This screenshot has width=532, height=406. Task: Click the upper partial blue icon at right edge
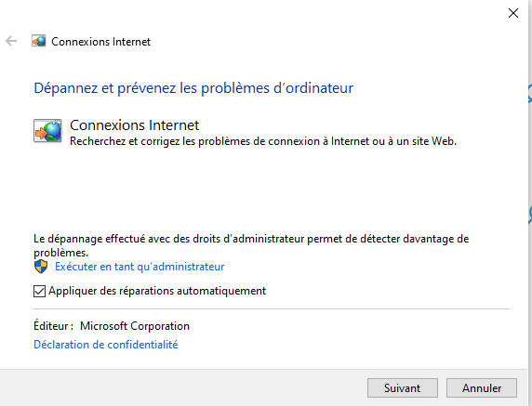click(x=529, y=93)
